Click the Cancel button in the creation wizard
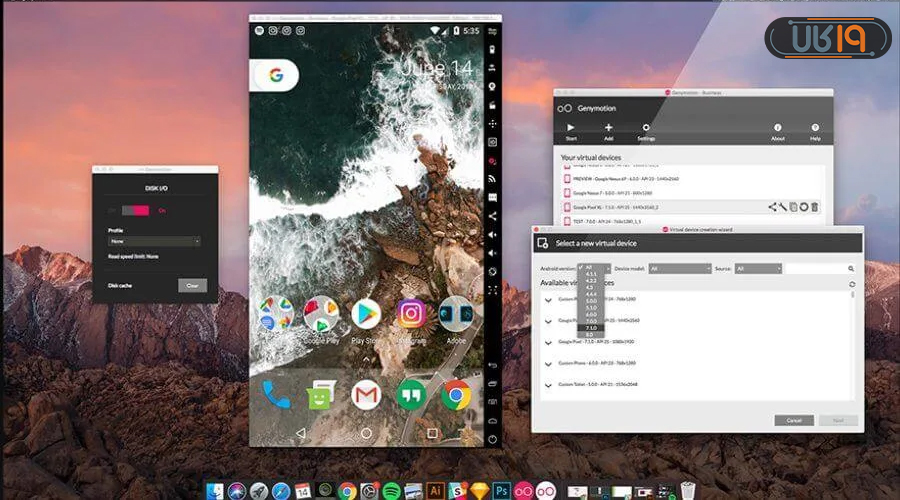The width and height of the screenshot is (900, 500). click(x=794, y=420)
